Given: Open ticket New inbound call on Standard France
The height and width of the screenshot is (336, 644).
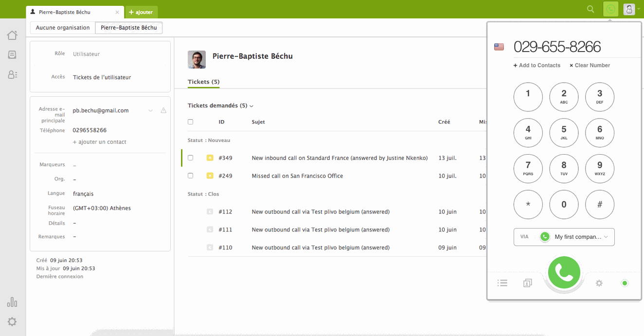Looking at the screenshot, I should pos(340,158).
